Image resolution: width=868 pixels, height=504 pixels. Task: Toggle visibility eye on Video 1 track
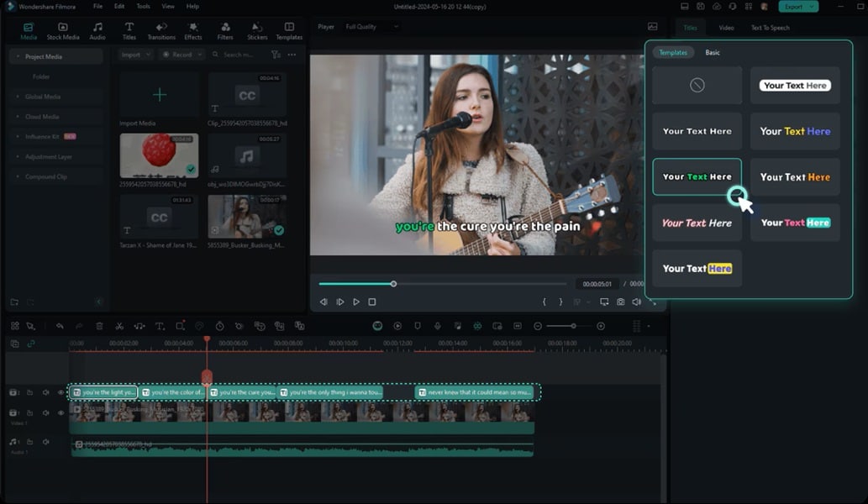coord(60,412)
